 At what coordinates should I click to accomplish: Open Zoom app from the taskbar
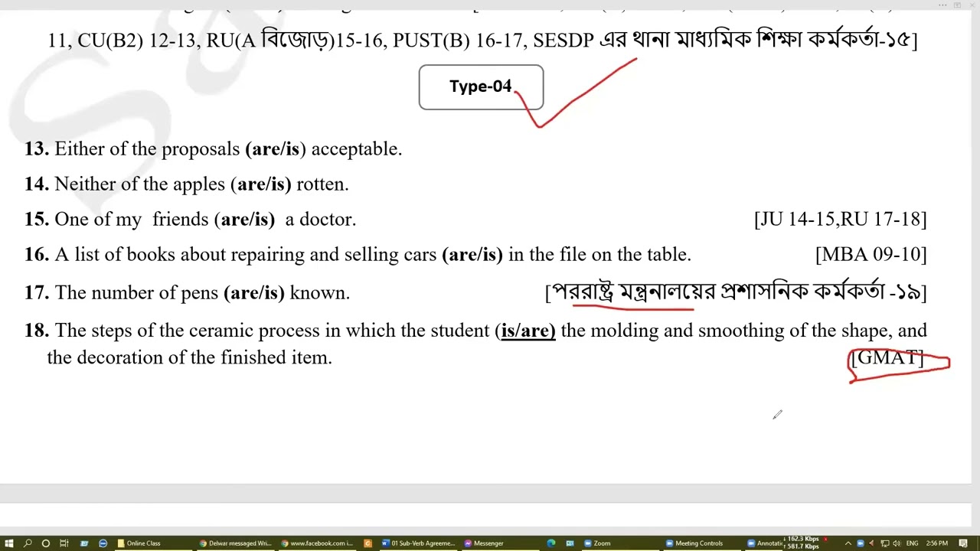(622, 543)
